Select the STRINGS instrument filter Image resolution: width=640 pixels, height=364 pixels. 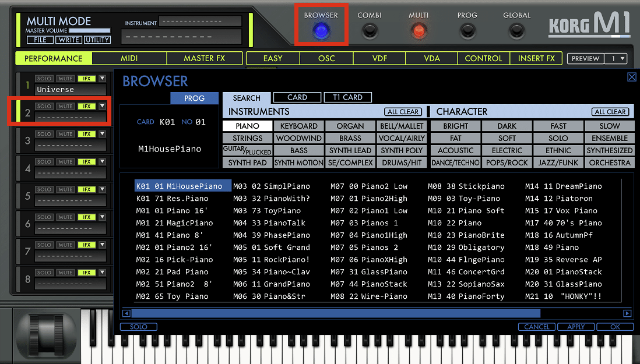click(x=247, y=138)
